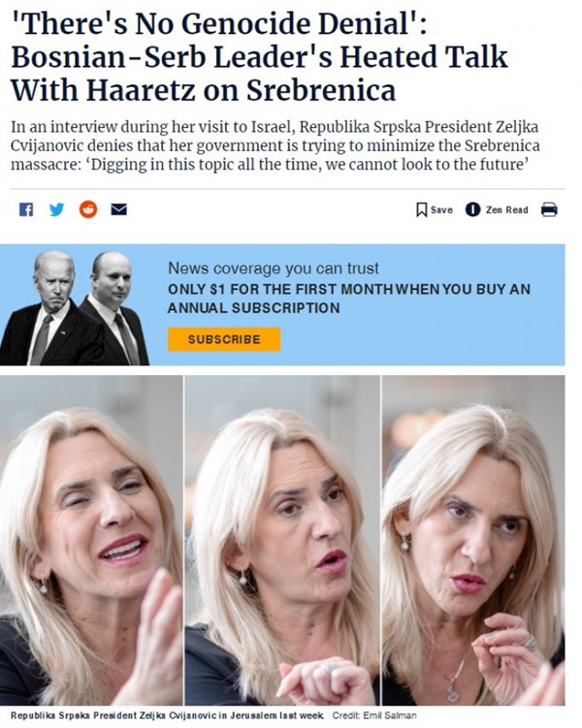Click the 'News coverage you can trust' text
The image size is (582, 728).
point(274,268)
